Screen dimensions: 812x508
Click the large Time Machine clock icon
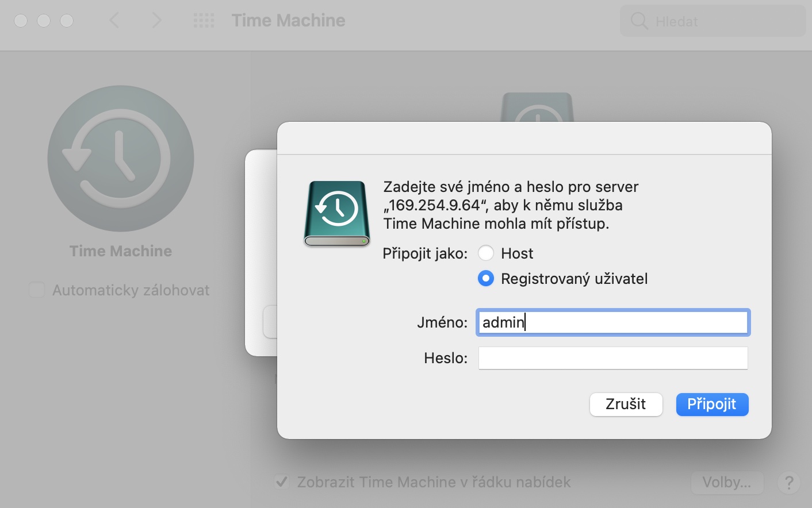pyautogui.click(x=121, y=159)
